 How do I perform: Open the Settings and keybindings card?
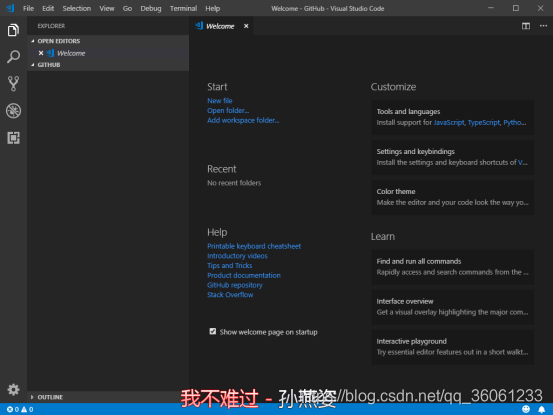coord(452,157)
